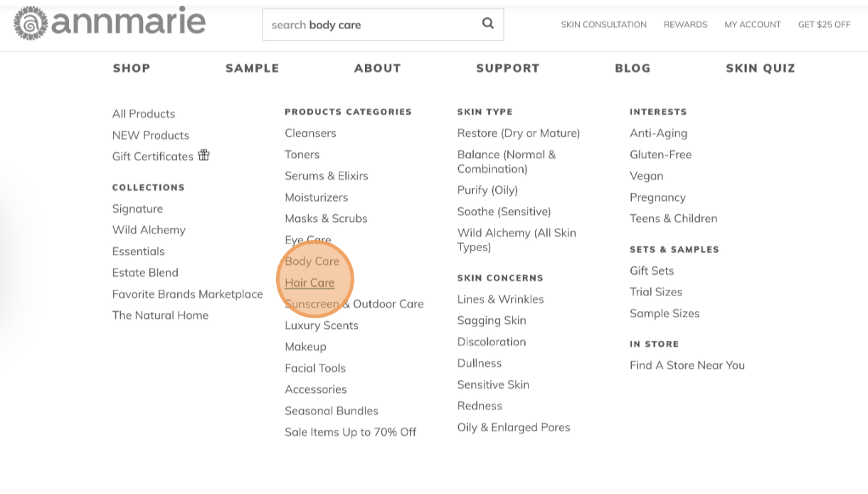Browse the Wild Alchemy collection
Screen dimensions: 868x494
click(x=149, y=230)
